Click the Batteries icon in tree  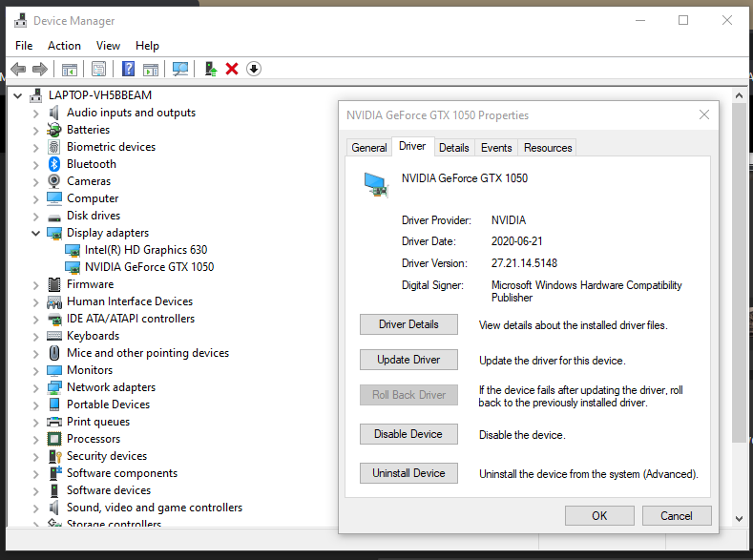click(x=54, y=130)
